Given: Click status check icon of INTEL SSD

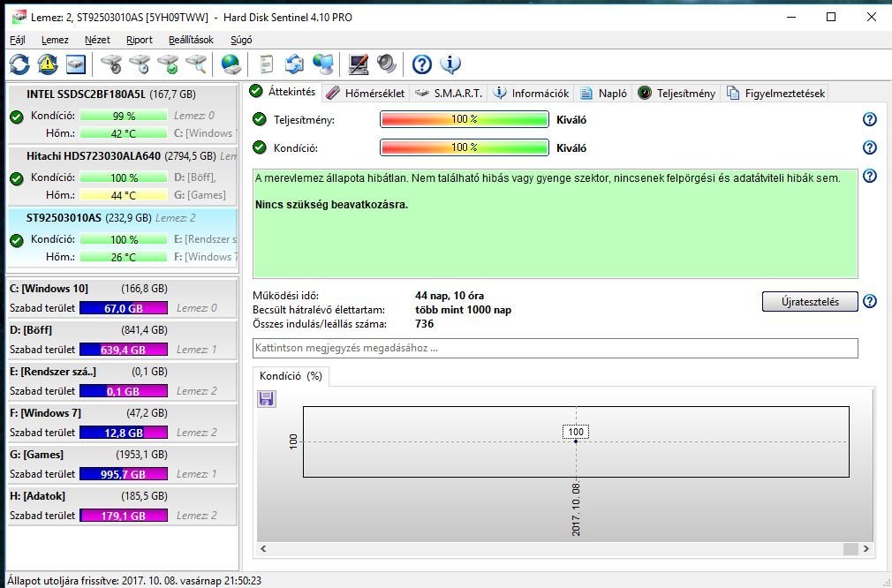Looking at the screenshot, I should point(17,117).
